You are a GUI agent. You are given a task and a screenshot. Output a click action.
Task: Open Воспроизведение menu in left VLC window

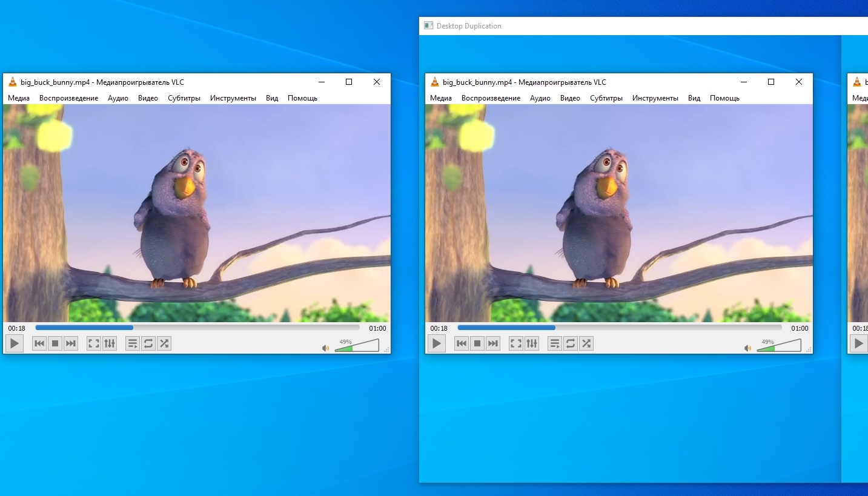tap(68, 98)
